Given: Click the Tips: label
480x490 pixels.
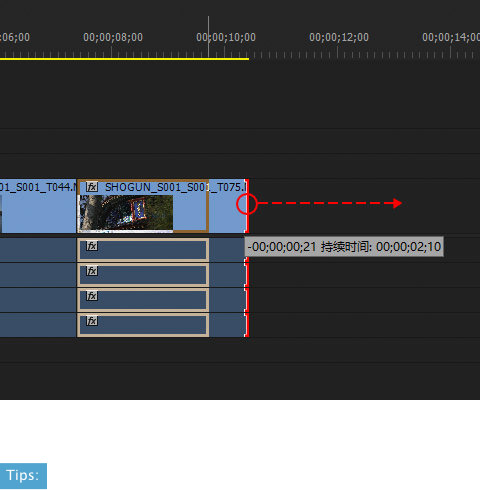Looking at the screenshot, I should (x=23, y=476).
